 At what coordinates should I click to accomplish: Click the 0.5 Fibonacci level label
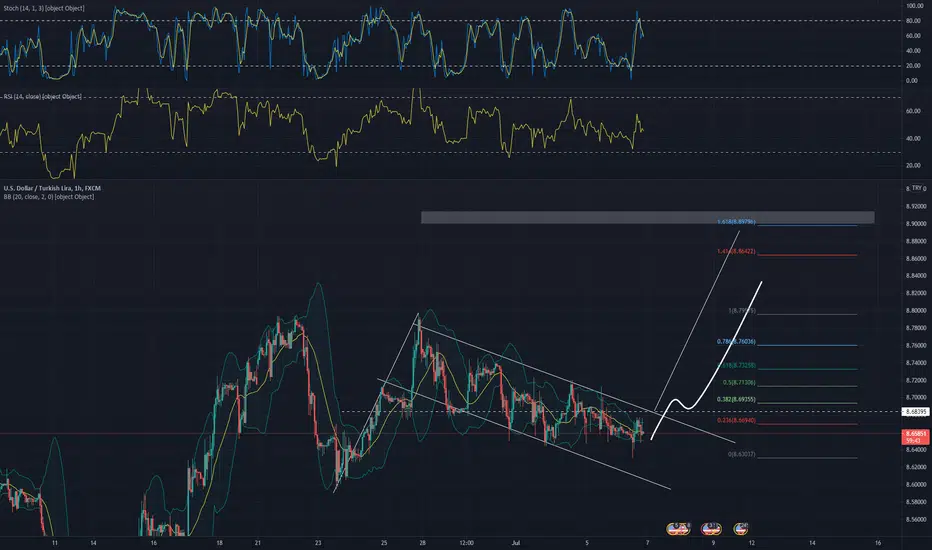[x=739, y=383]
